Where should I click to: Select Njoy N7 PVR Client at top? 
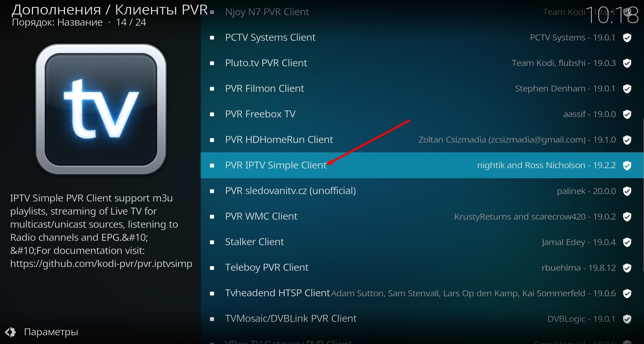click(422, 12)
